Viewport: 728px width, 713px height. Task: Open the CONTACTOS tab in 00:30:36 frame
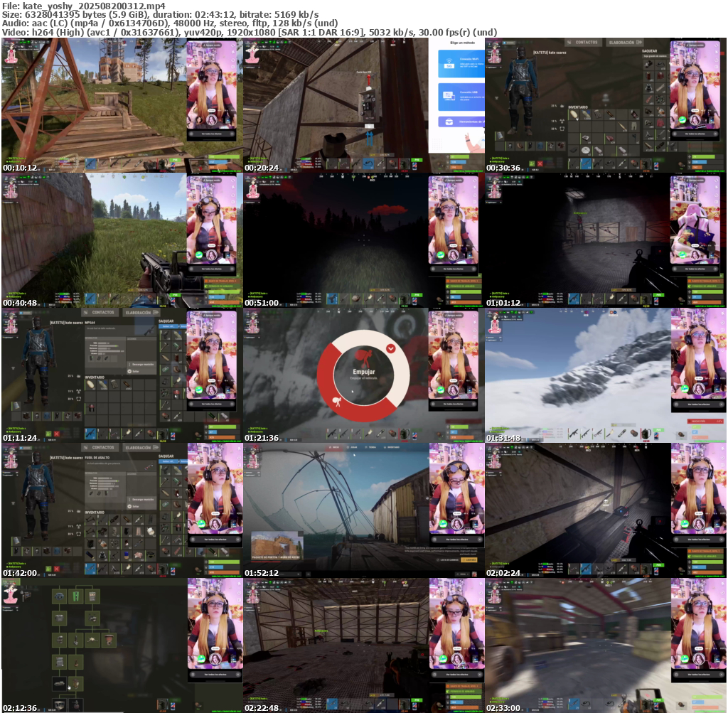pos(586,43)
